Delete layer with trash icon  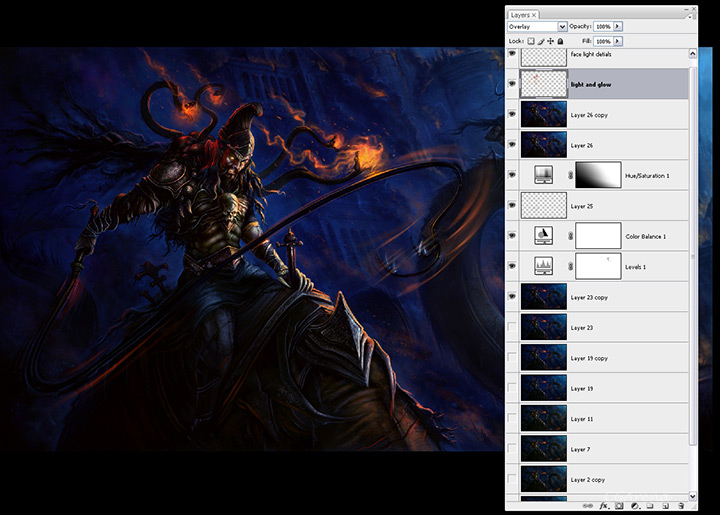(x=681, y=506)
